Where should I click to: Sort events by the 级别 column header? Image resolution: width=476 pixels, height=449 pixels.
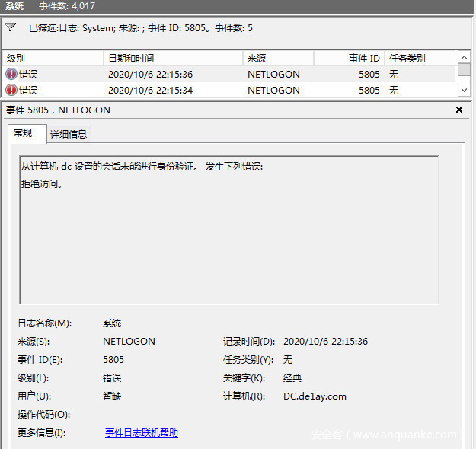tap(53, 58)
